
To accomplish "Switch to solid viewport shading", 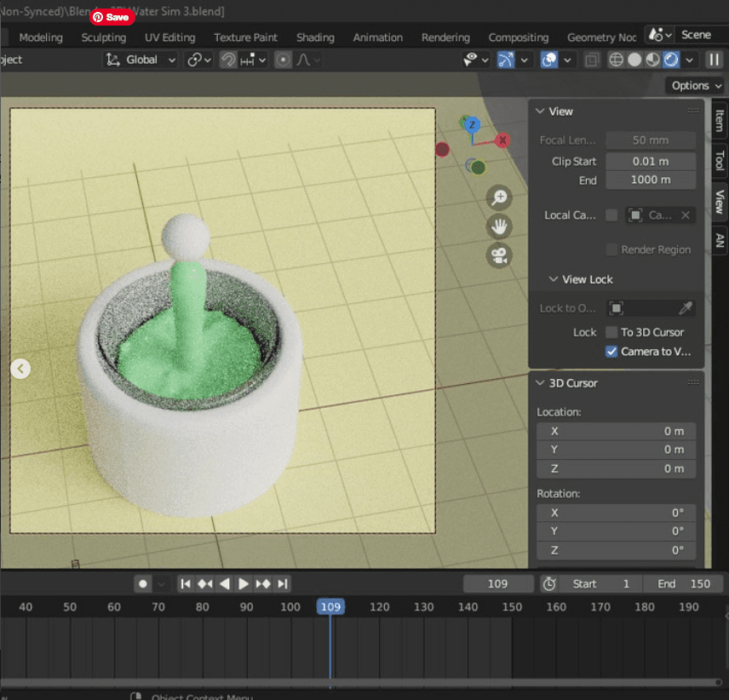I will coord(634,60).
